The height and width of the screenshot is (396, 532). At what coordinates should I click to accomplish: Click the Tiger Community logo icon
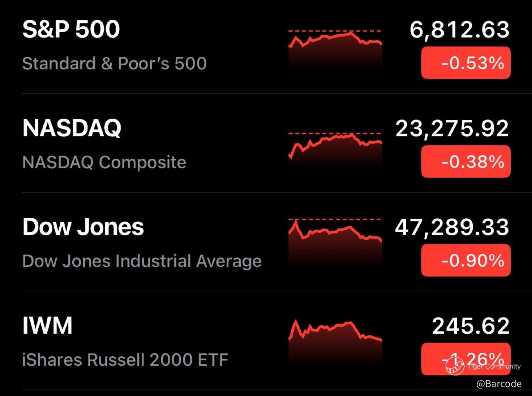click(455, 365)
